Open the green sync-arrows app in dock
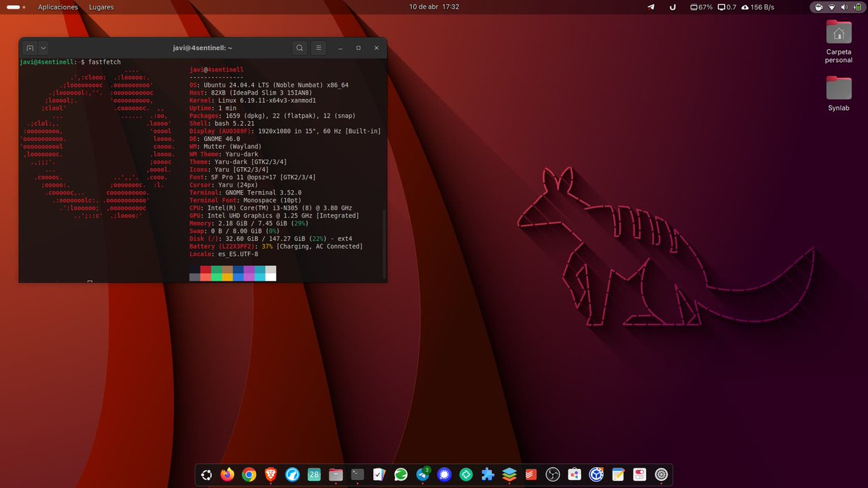868x488 pixels. click(x=467, y=475)
